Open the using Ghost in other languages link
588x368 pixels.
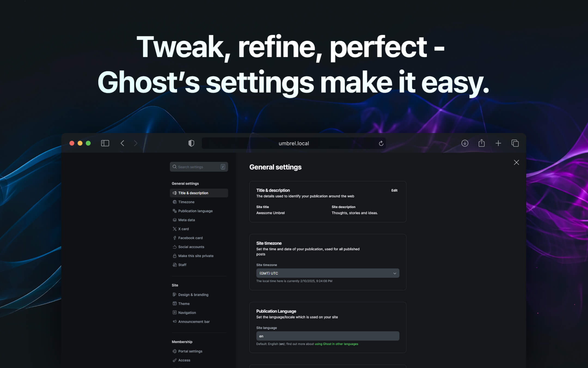point(336,344)
